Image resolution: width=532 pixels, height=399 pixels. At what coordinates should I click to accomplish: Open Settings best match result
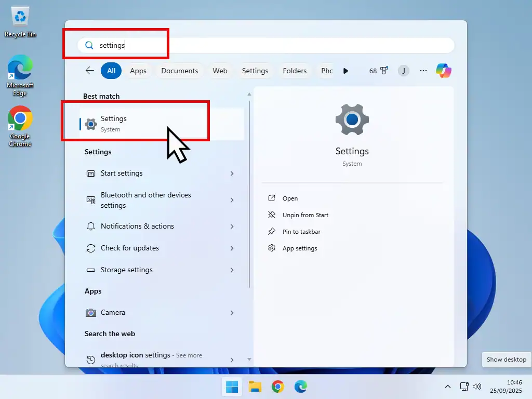pos(162,124)
